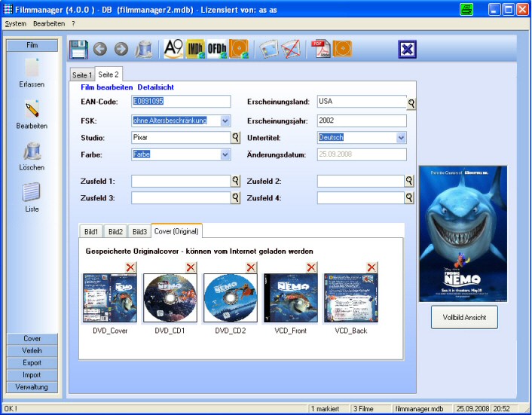Expand the Farbe combo box
This screenshot has width=532, height=415.
tap(225, 154)
